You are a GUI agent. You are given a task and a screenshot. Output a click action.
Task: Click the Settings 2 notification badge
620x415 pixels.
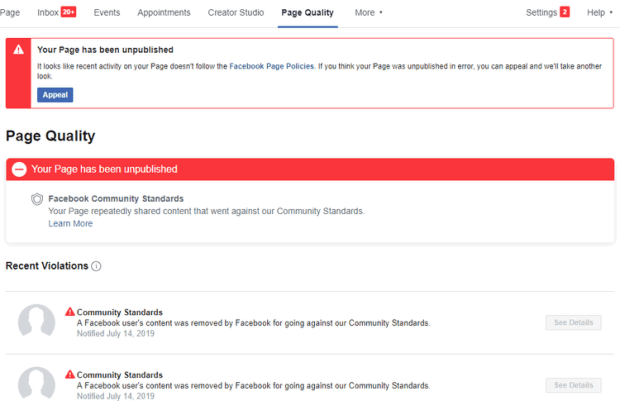coord(565,12)
